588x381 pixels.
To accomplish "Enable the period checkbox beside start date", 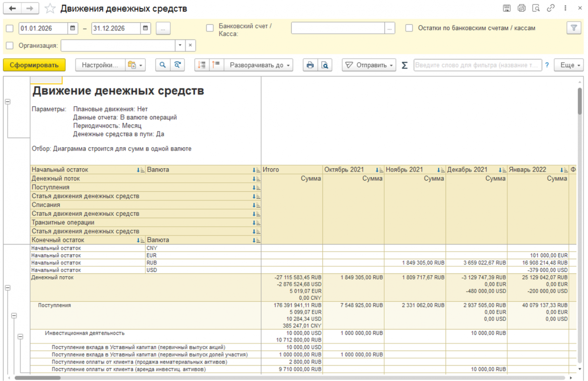I will [10, 28].
